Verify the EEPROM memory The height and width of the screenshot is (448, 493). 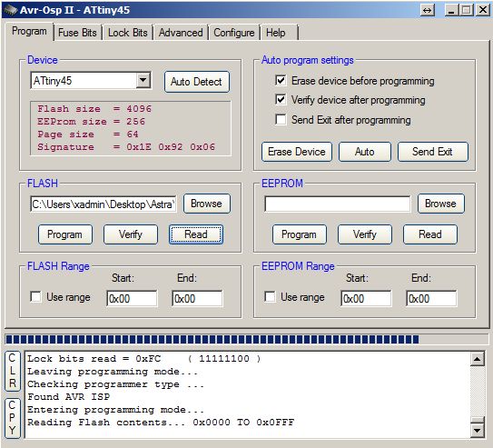[365, 234]
